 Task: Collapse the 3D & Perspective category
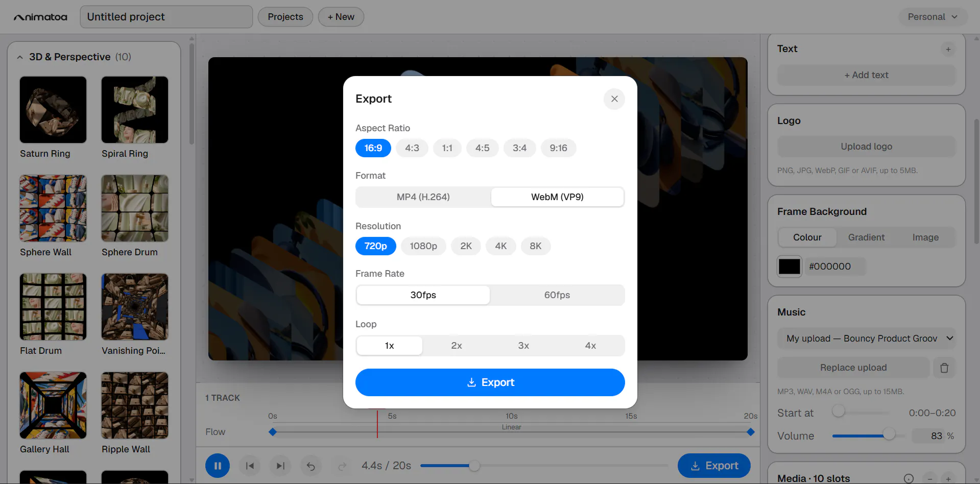20,57
